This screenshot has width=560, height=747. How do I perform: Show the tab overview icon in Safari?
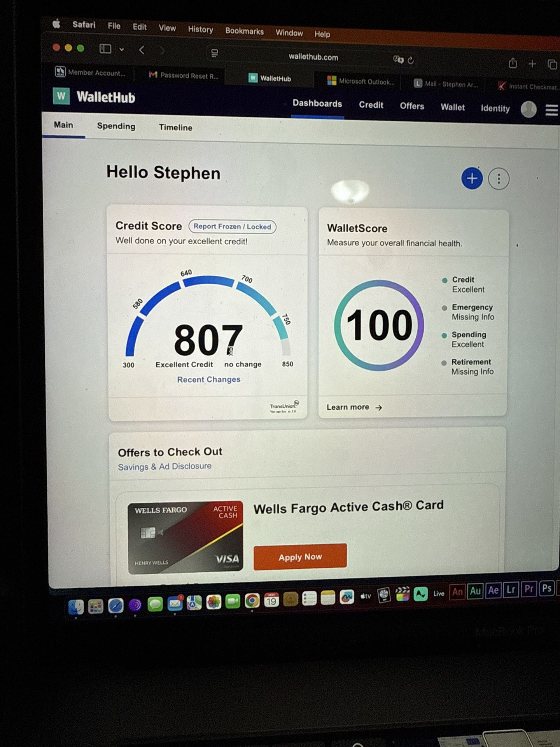pos(552,65)
